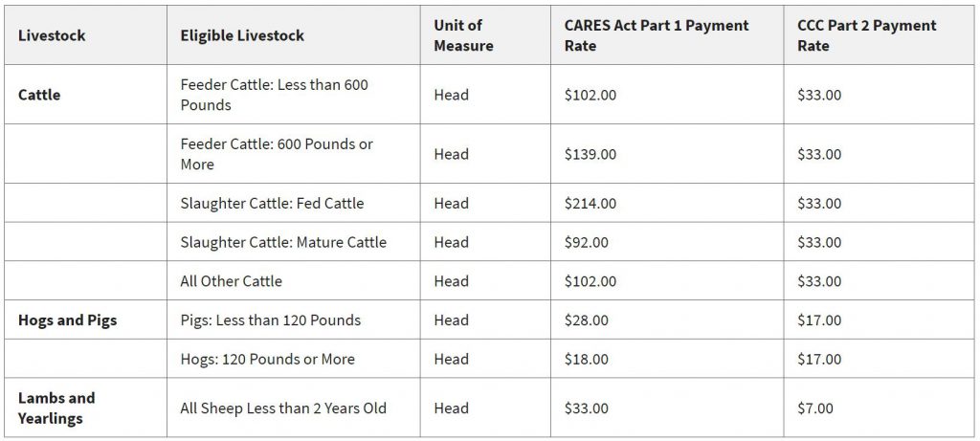Click the Slaughter Cattle: Fed Cattle cell

coord(272,203)
